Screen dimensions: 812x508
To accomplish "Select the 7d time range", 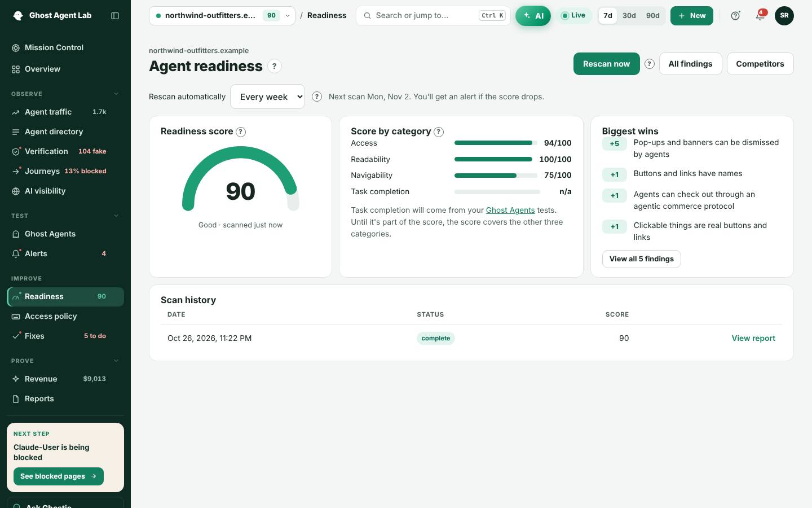I will tap(607, 16).
